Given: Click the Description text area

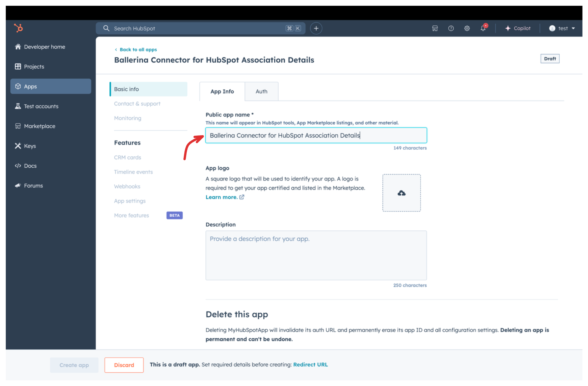Looking at the screenshot, I should tap(316, 255).
